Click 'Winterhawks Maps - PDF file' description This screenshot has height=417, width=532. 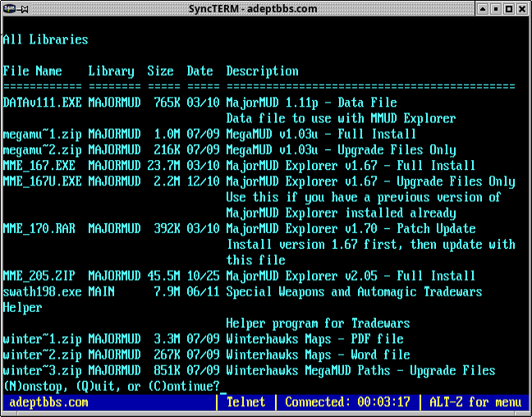tap(315, 339)
